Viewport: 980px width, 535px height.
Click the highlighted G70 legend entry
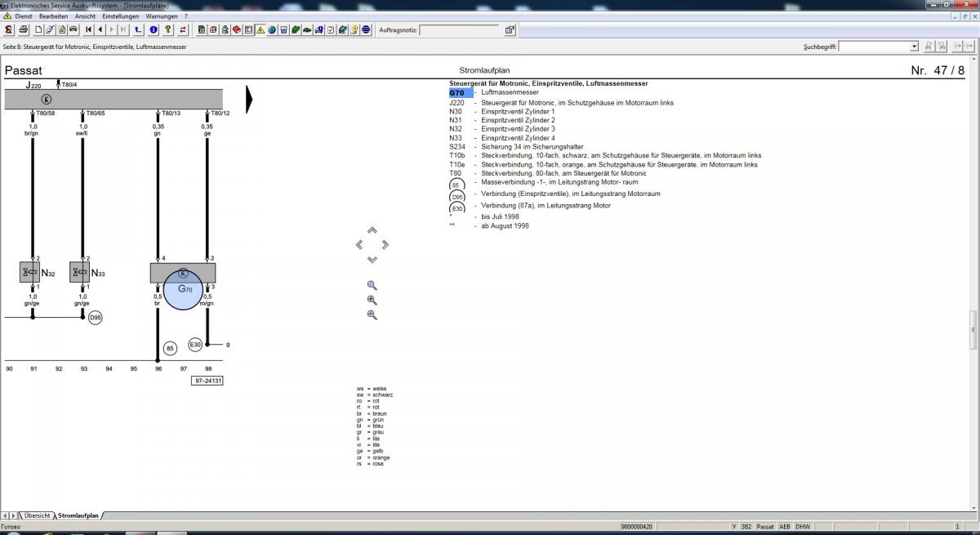coord(461,92)
